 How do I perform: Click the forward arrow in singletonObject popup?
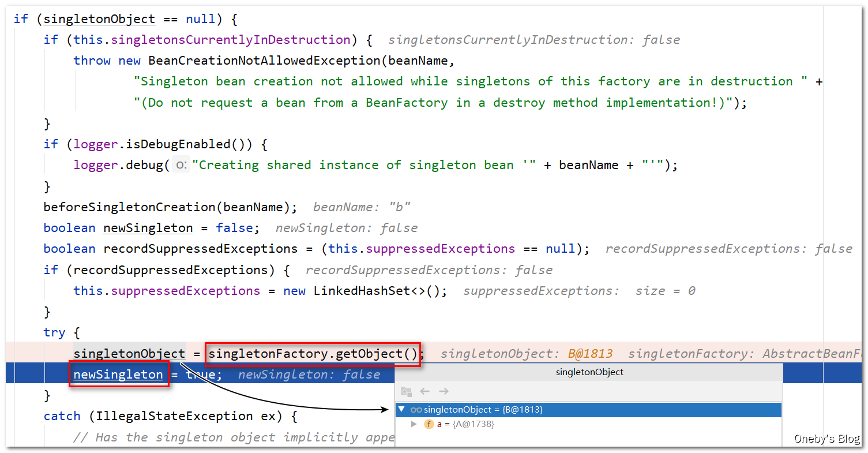444,392
